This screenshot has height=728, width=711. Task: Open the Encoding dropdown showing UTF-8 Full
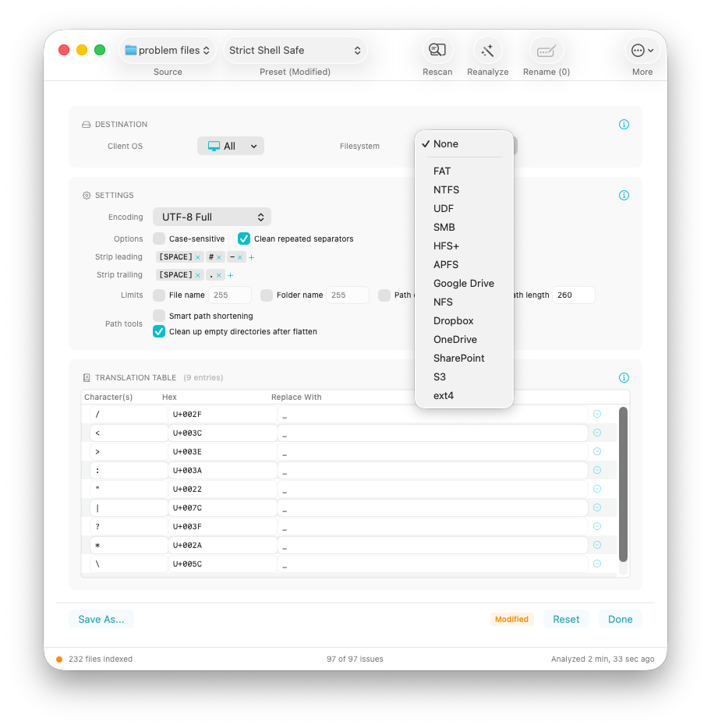[210, 217]
